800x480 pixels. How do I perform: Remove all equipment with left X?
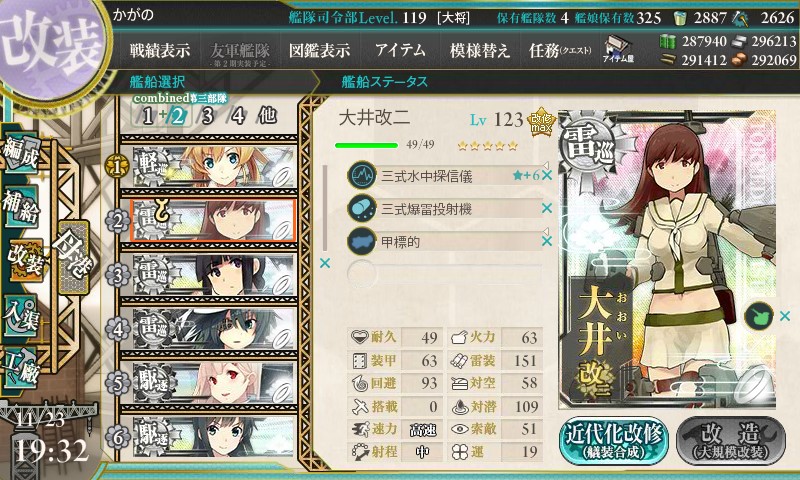(324, 263)
